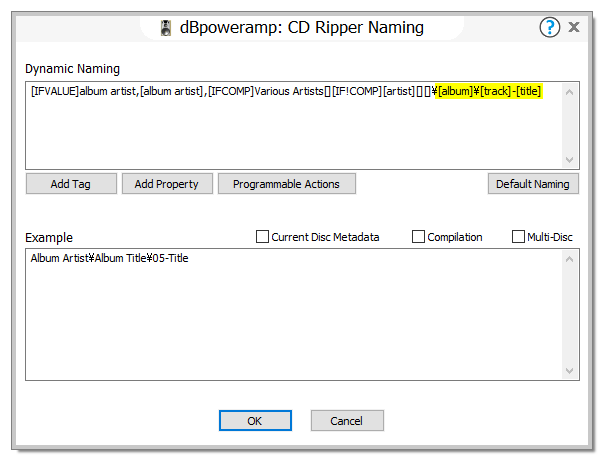Close the CD Ripper Naming dialog
Viewport: 606px width, 467px height.
click(x=574, y=27)
